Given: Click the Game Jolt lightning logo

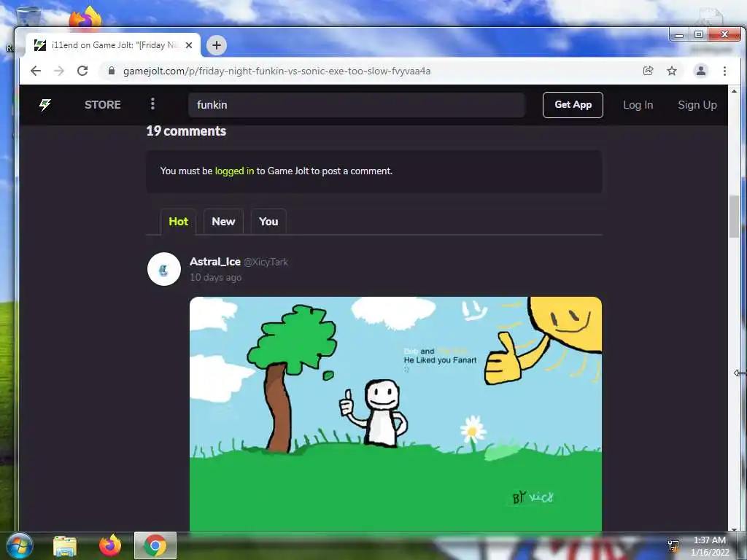Looking at the screenshot, I should click(x=45, y=105).
